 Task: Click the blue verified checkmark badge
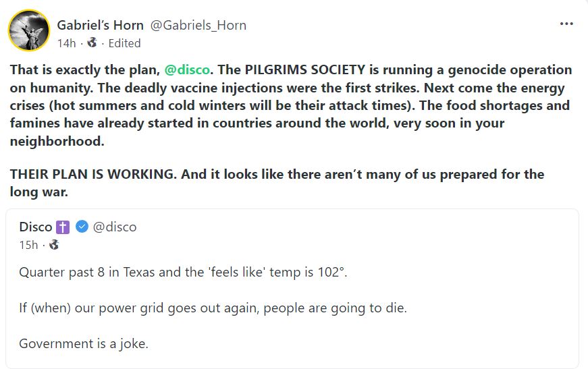pyautogui.click(x=82, y=226)
